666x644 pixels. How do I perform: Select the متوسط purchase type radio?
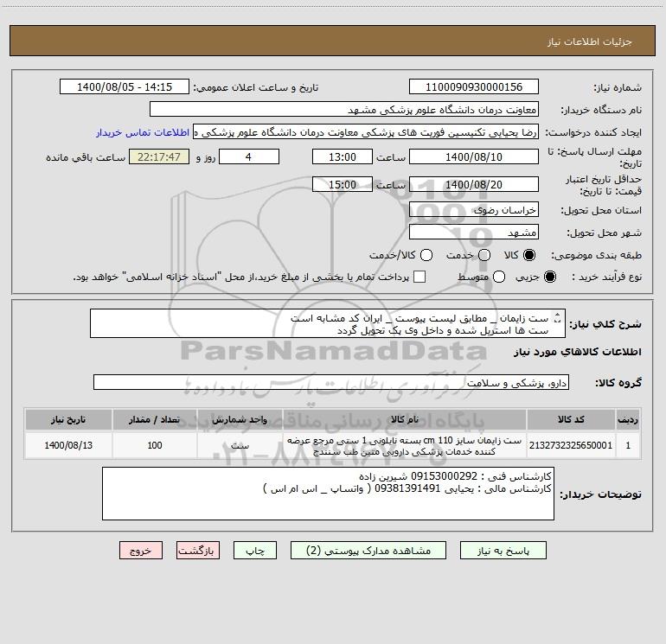[x=499, y=277]
